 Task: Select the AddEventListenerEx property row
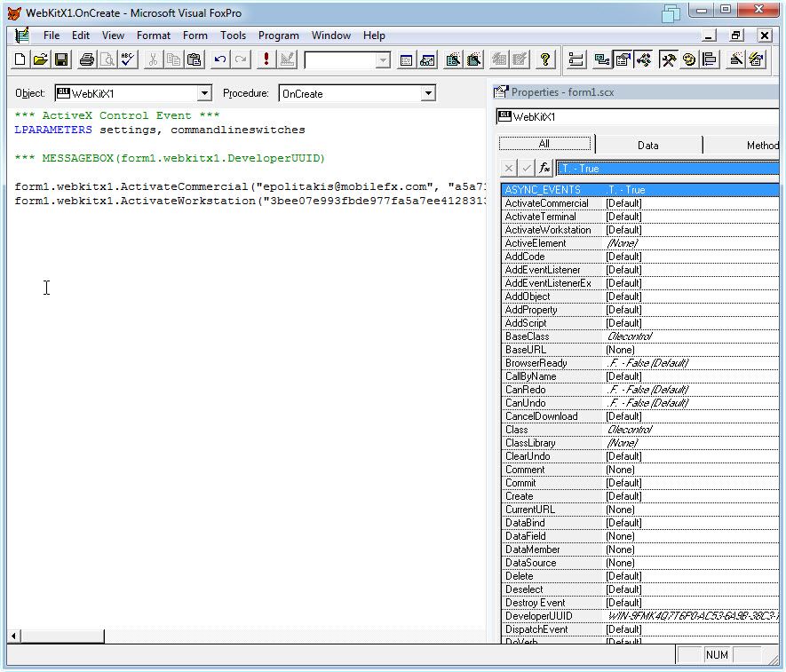pos(640,283)
